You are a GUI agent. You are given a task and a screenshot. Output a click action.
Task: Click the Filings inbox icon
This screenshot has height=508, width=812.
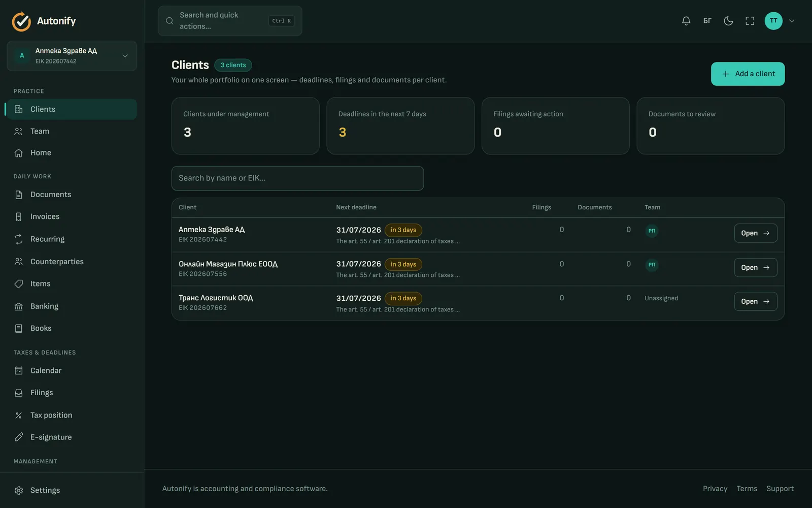pos(19,393)
